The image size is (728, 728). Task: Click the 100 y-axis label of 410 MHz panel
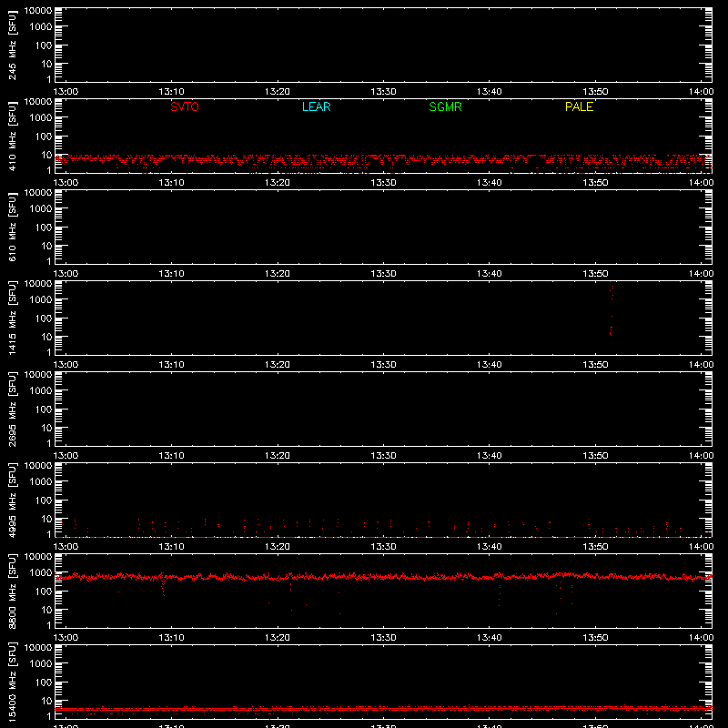[x=44, y=136]
